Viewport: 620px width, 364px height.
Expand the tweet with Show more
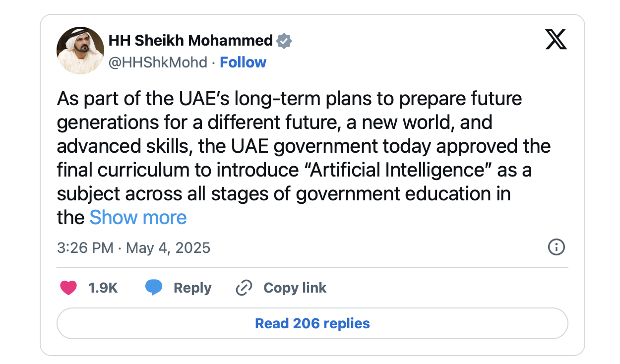138,218
